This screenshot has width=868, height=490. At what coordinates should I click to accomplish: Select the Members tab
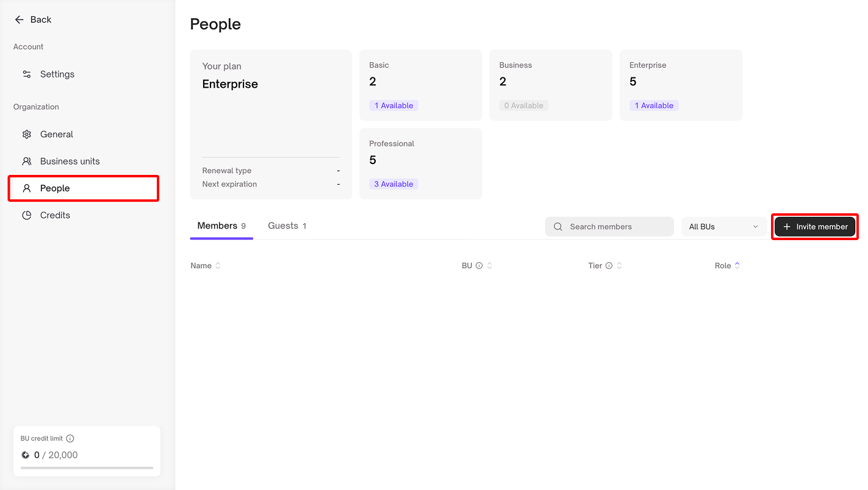(x=221, y=226)
